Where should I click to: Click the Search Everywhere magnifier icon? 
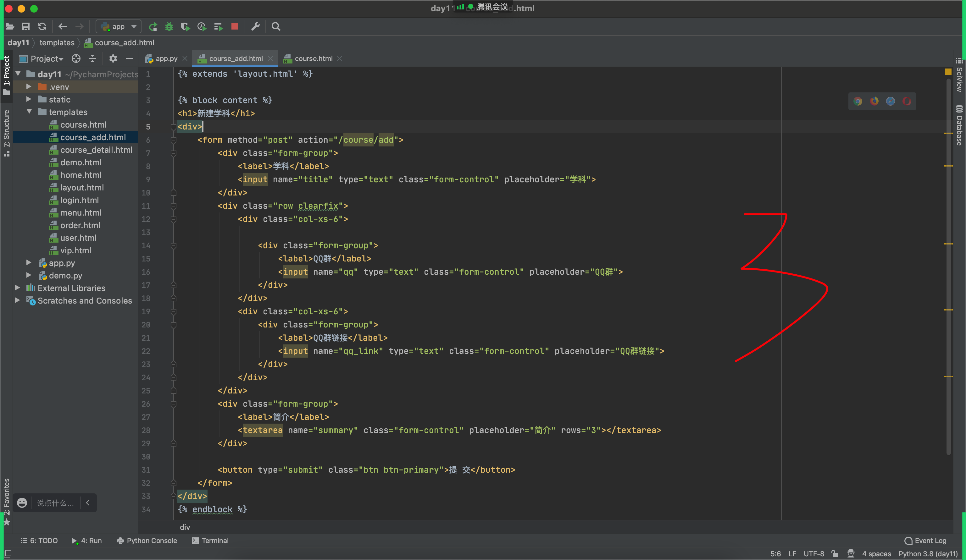276,26
